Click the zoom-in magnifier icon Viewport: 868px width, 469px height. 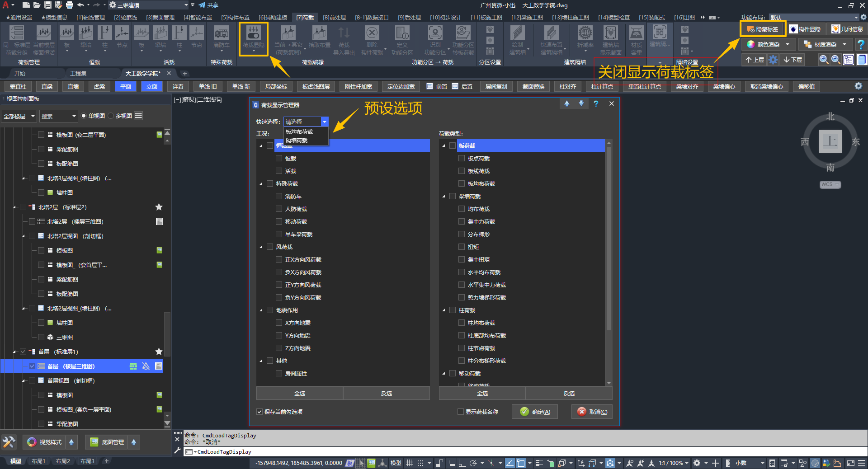[x=824, y=60]
